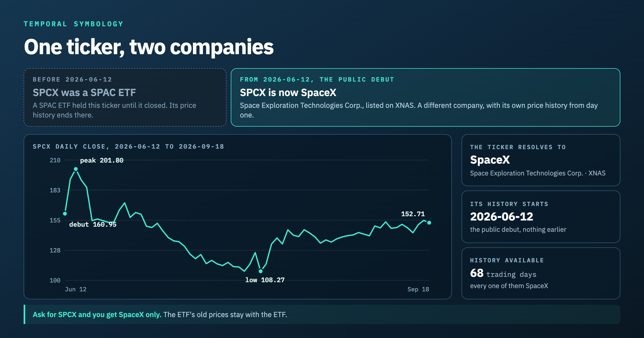Click 'Ask for SPCX and you get SpaceX only.'

point(97,315)
